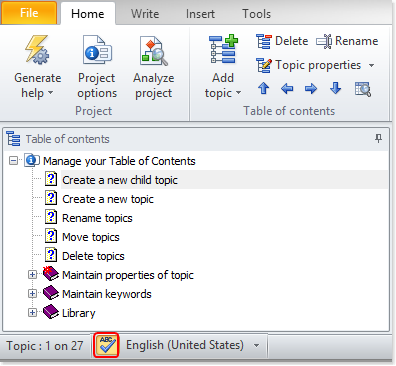Click the question icon beside Delete topics
This screenshot has width=396, height=366.
tap(51, 255)
